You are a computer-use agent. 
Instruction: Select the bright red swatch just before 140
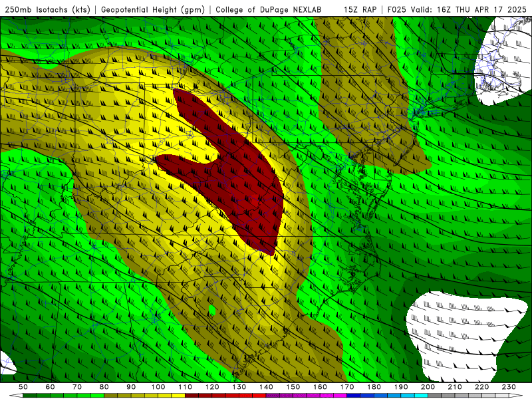tap(259, 396)
